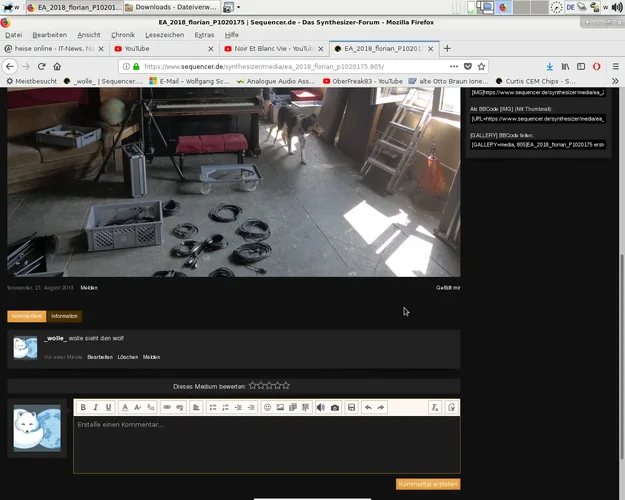The image size is (625, 500).
Task: Click the 'Gefällt mir' like link
Action: [448, 288]
